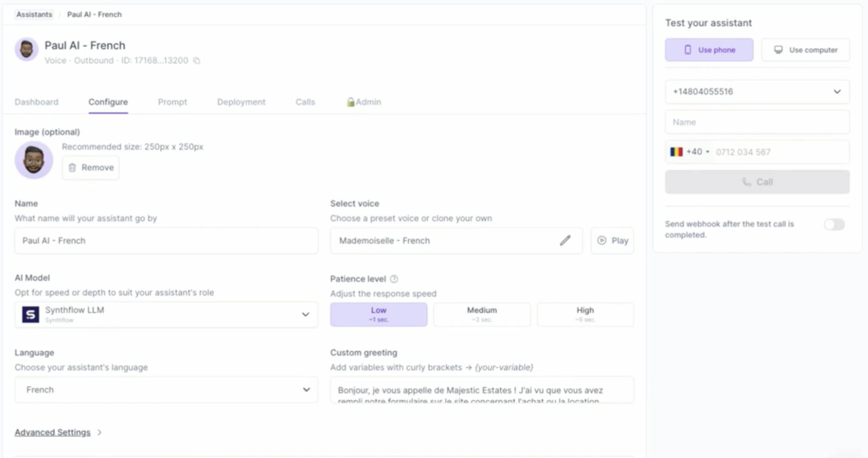This screenshot has width=868, height=458.
Task: Switch to the Prompt tab
Action: [x=172, y=102]
